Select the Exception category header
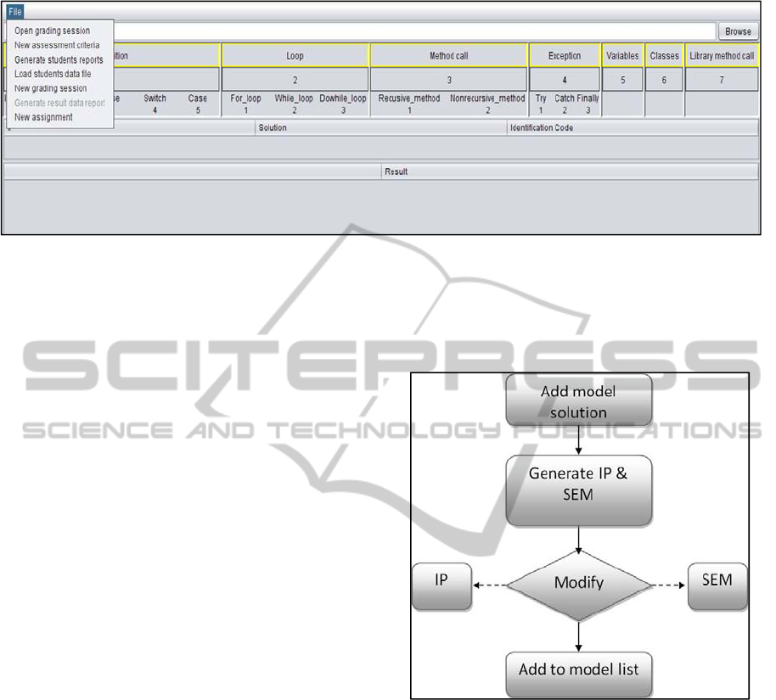This screenshot has height=700, width=776. point(565,56)
